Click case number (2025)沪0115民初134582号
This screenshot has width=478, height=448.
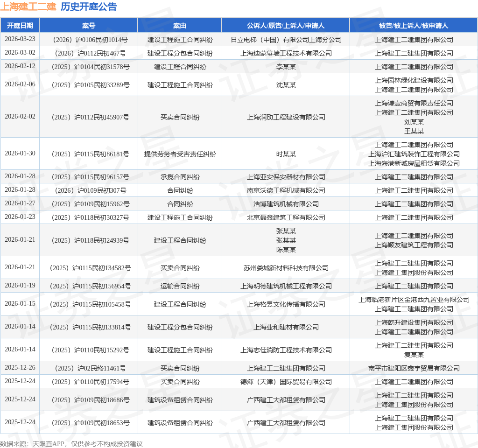pos(89,268)
